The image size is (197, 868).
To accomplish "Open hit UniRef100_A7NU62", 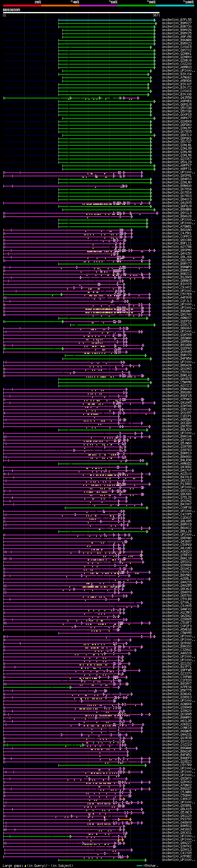I will coord(177,78).
